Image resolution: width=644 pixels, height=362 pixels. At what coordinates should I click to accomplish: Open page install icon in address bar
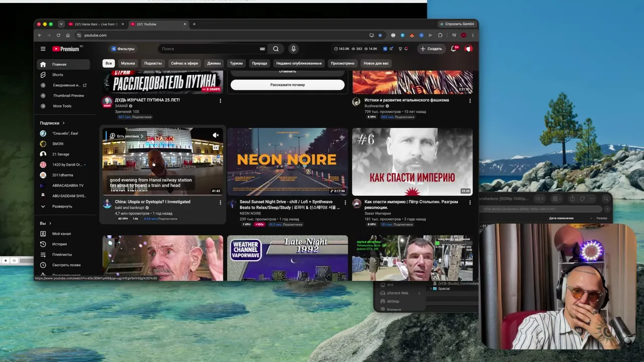tap(371, 35)
